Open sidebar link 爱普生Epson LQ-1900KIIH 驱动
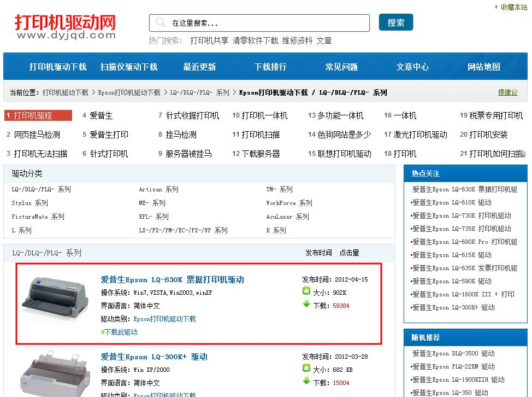 click(458, 380)
